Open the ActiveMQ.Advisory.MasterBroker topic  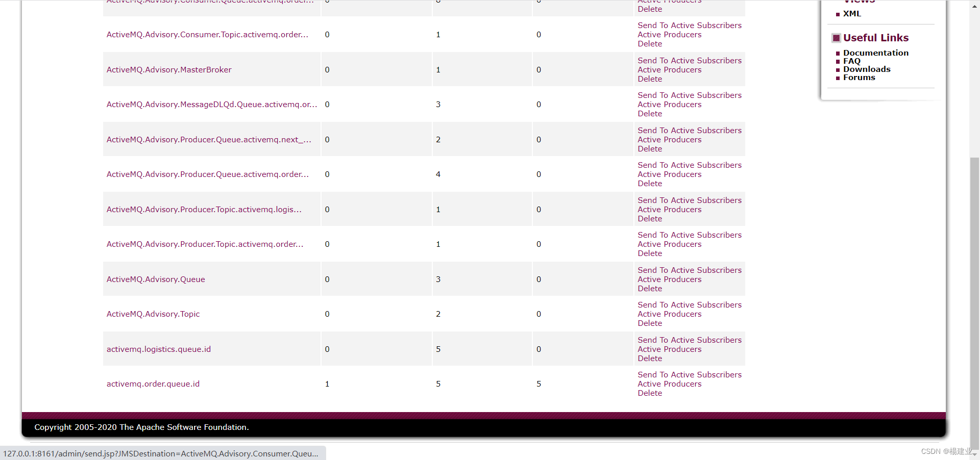[169, 70]
